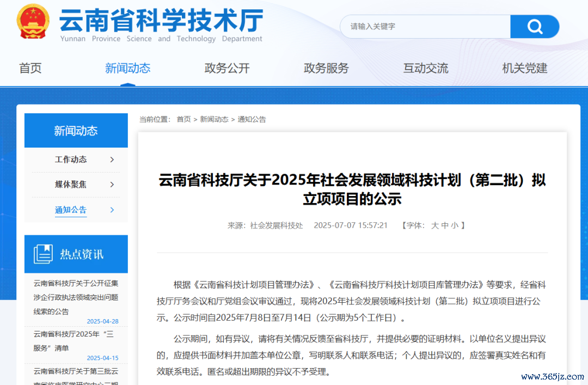Expand the 通知公告 chevron arrow
588x385 pixels.
coord(112,210)
